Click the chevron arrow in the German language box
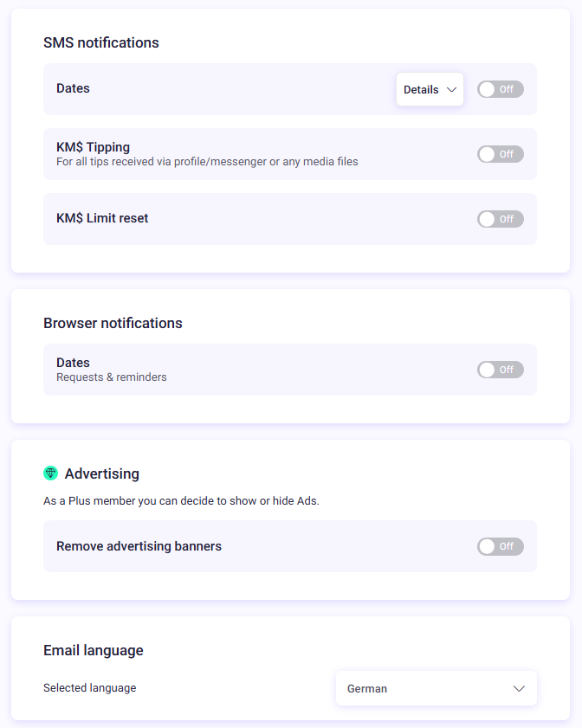The height and width of the screenshot is (728, 582). click(519, 688)
